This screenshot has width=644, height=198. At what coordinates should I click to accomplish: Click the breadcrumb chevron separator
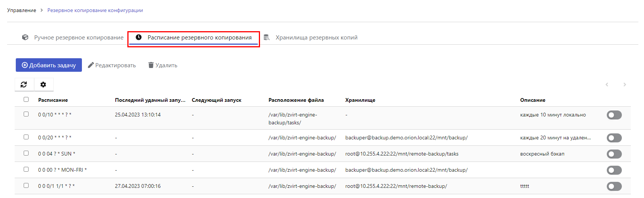point(42,10)
